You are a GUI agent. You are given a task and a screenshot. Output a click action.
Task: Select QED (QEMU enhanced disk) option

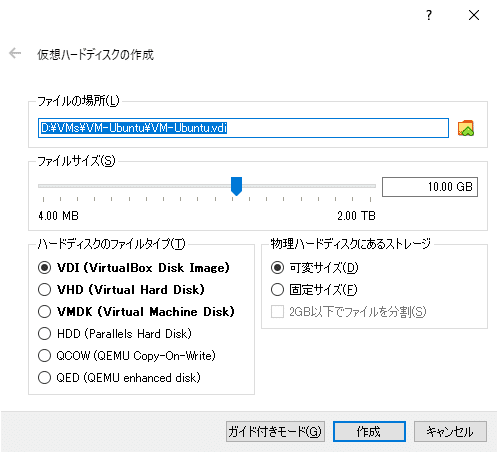(x=119, y=378)
